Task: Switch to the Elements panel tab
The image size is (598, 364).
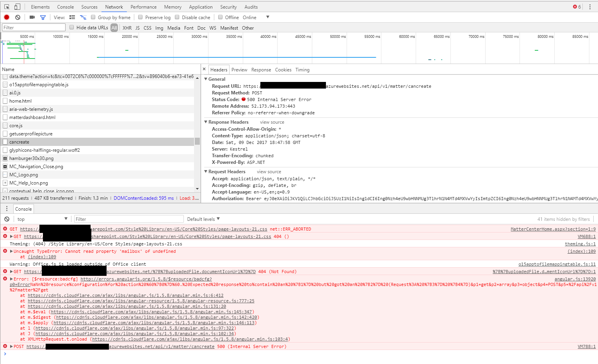Action: point(40,7)
